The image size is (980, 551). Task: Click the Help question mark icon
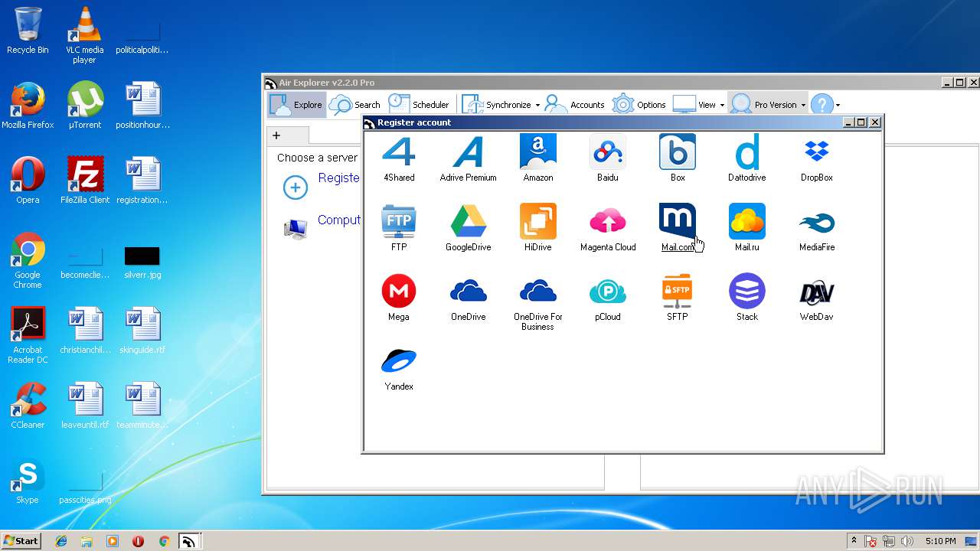click(822, 105)
